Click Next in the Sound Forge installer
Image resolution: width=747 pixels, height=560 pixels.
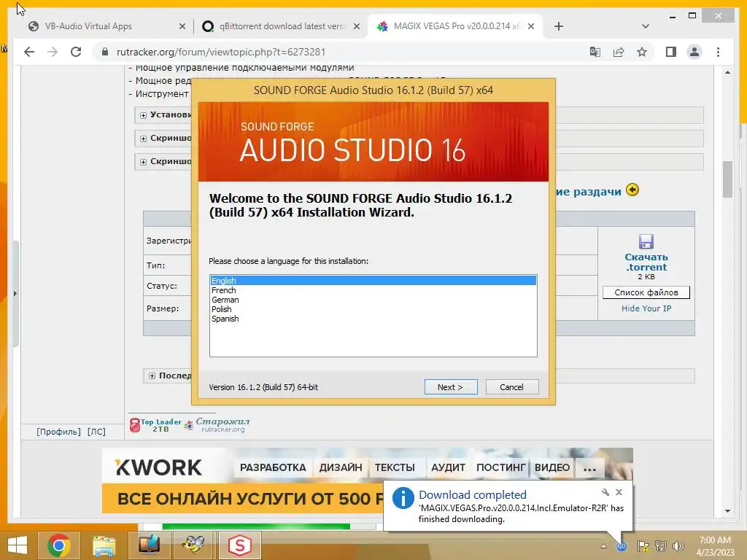coord(450,387)
